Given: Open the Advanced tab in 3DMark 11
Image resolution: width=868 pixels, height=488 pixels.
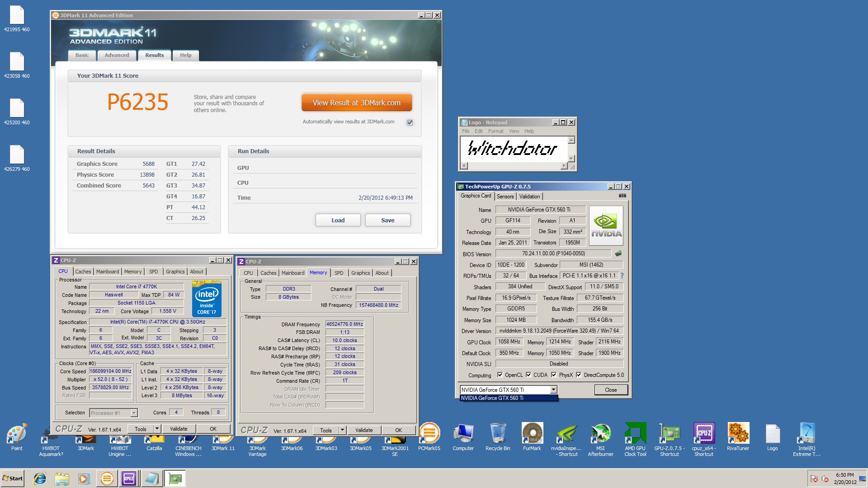Looking at the screenshot, I should pyautogui.click(x=117, y=55).
